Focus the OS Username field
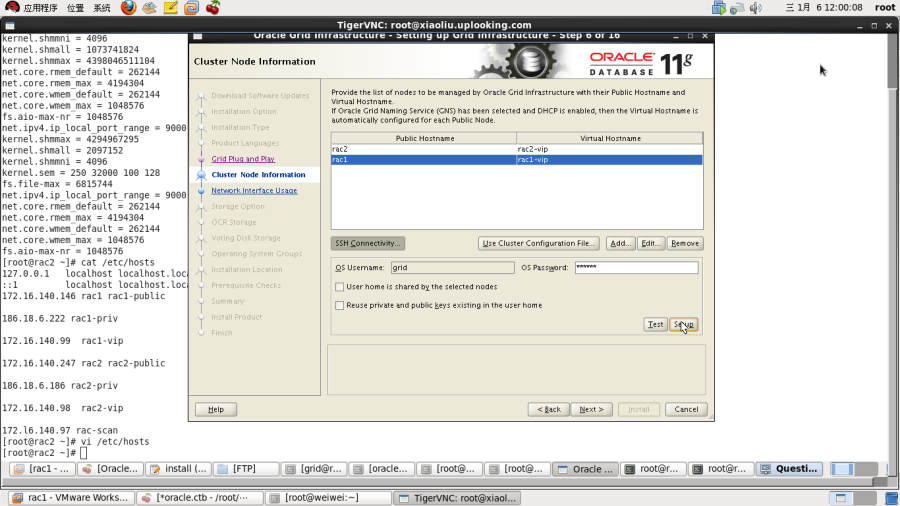The width and height of the screenshot is (900, 506). pos(452,268)
